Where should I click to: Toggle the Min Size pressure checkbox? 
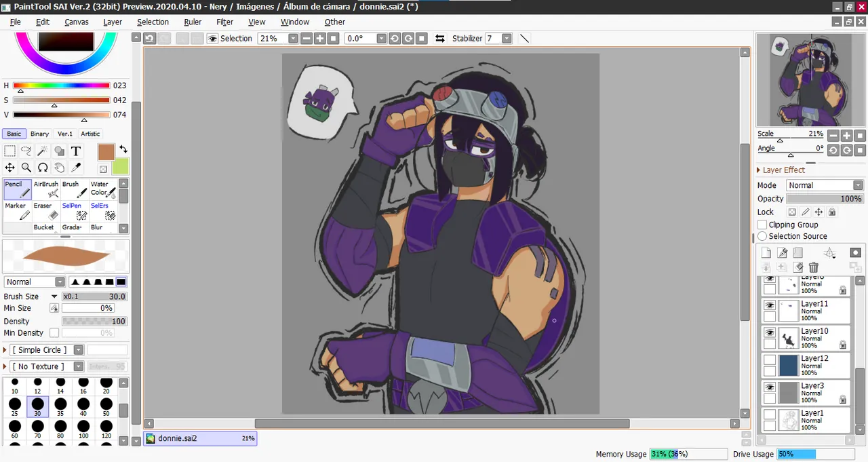pos(54,308)
